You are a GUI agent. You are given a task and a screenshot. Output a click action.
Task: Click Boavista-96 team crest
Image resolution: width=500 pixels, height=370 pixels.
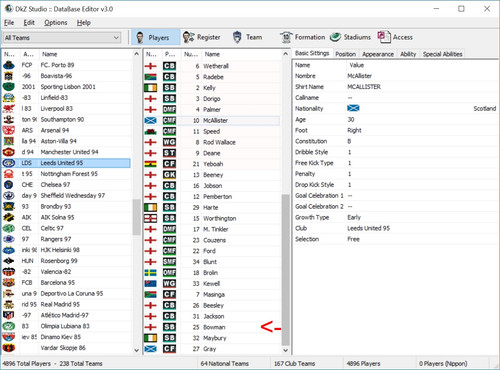pyautogui.click(x=9, y=76)
